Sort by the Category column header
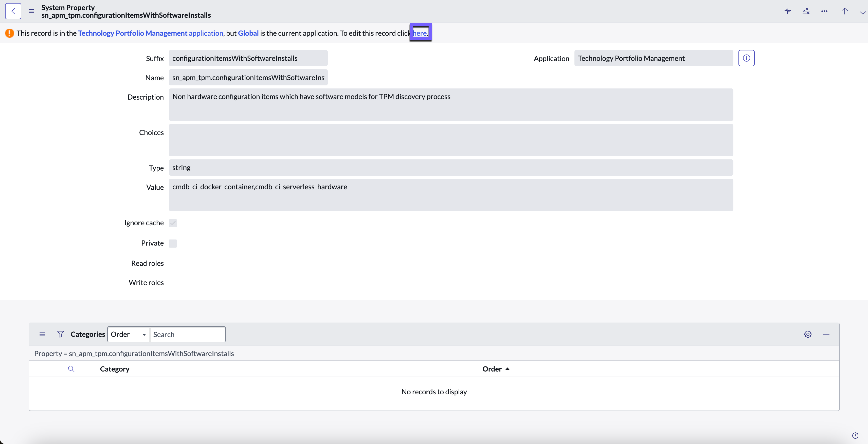This screenshot has height=444, width=868. coord(115,369)
